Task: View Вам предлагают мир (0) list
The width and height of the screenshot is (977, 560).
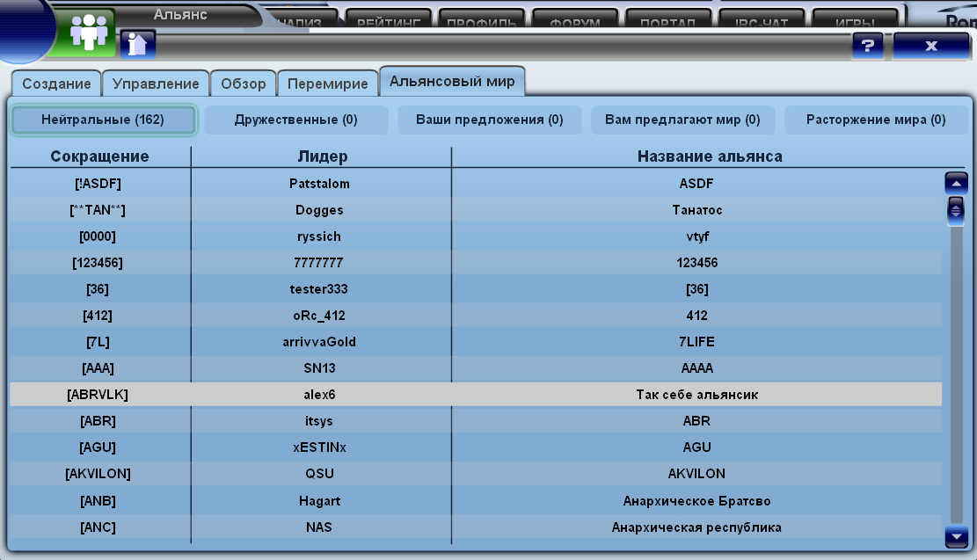Action: tap(682, 120)
